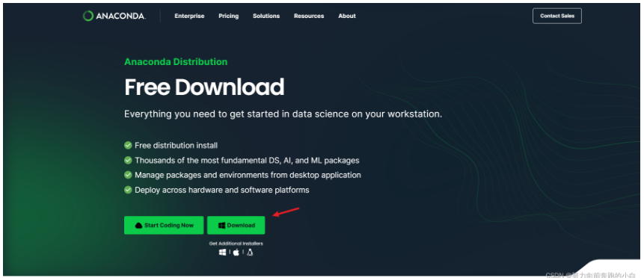Open the Solutions menu
644x278 pixels.
point(266,16)
